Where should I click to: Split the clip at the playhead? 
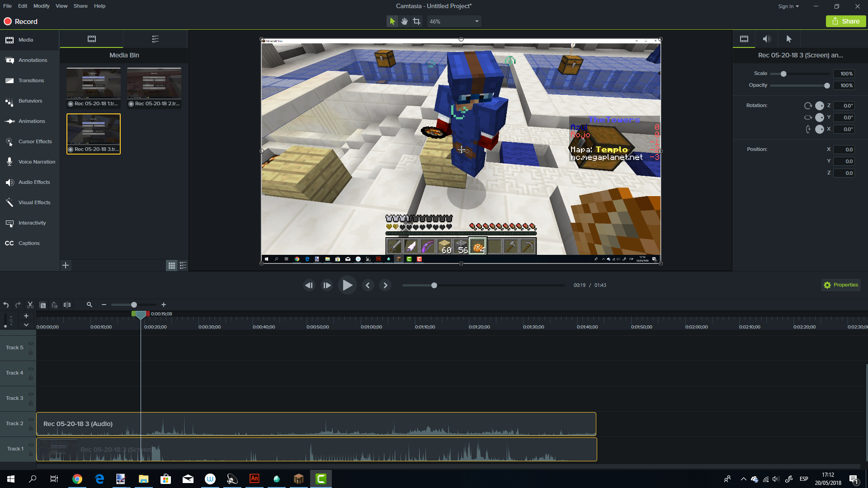point(67,305)
